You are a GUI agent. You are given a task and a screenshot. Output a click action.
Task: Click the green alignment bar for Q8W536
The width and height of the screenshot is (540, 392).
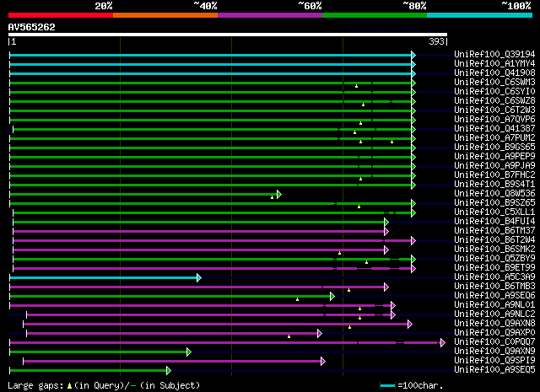coord(143,195)
